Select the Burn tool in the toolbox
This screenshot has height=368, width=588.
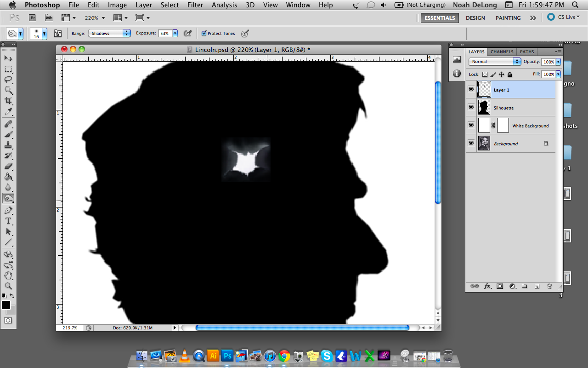[8, 198]
